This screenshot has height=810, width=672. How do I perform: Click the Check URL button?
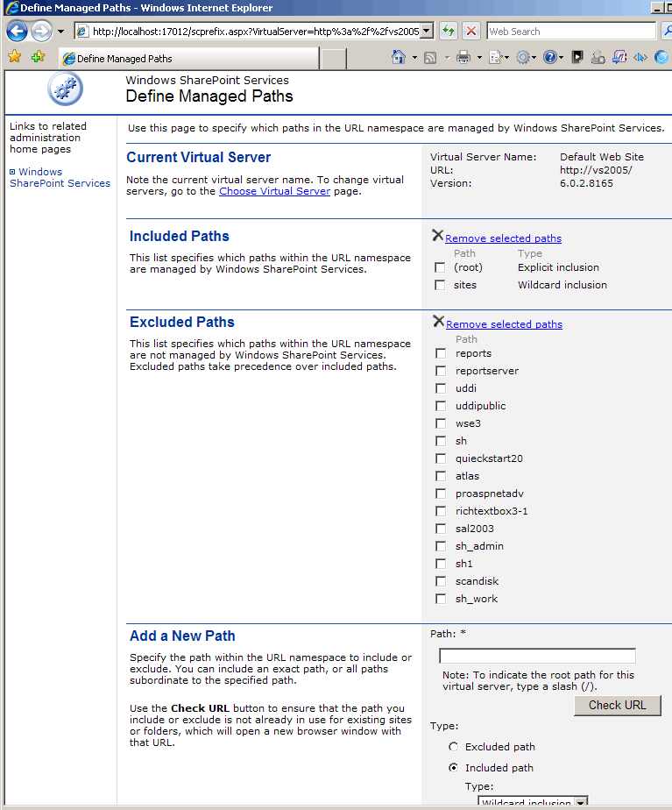(x=618, y=706)
